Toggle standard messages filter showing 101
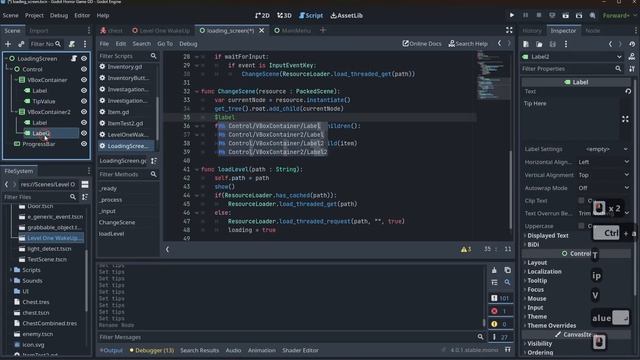This screenshot has width=640, height=360. click(x=500, y=298)
